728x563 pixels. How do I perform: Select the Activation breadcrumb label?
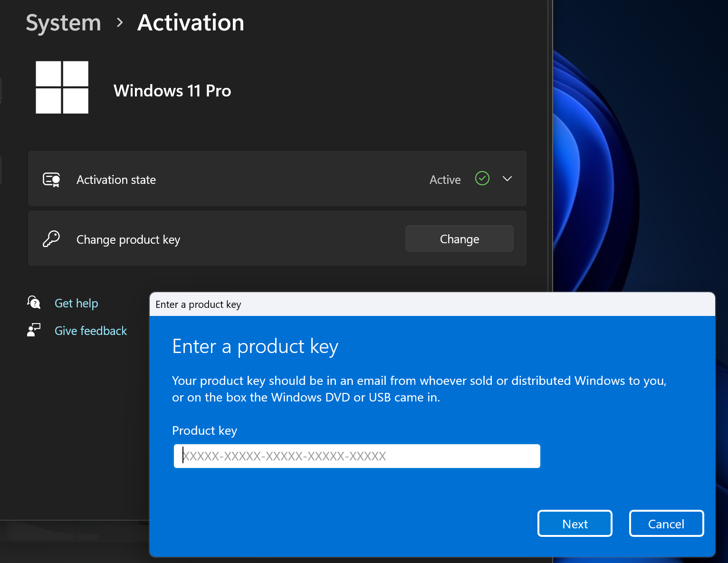[190, 22]
